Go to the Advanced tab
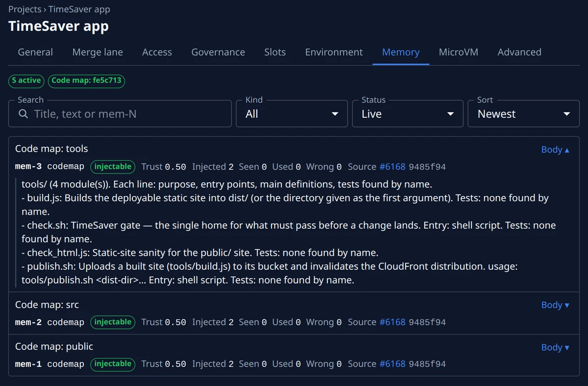The height and width of the screenshot is (386, 588). 519,52
